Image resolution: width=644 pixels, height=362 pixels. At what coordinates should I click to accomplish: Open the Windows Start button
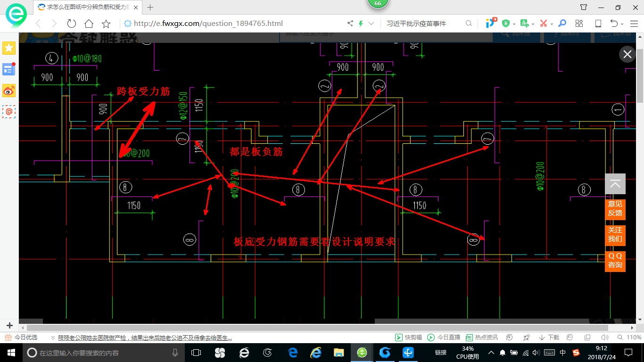click(11, 352)
